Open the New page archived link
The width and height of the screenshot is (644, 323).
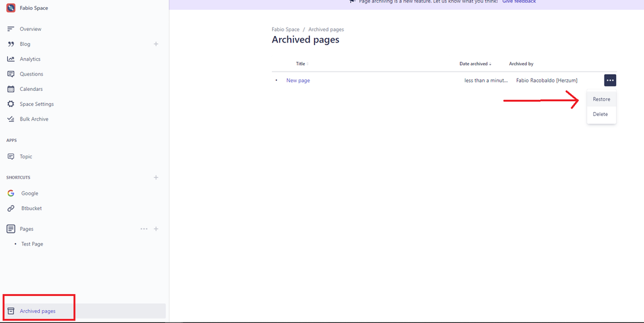(298, 81)
